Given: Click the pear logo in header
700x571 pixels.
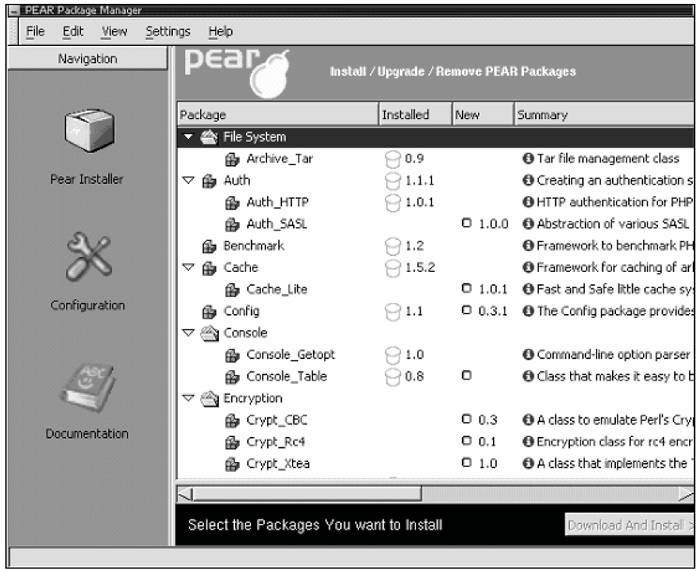Looking at the screenshot, I should coord(237,73).
